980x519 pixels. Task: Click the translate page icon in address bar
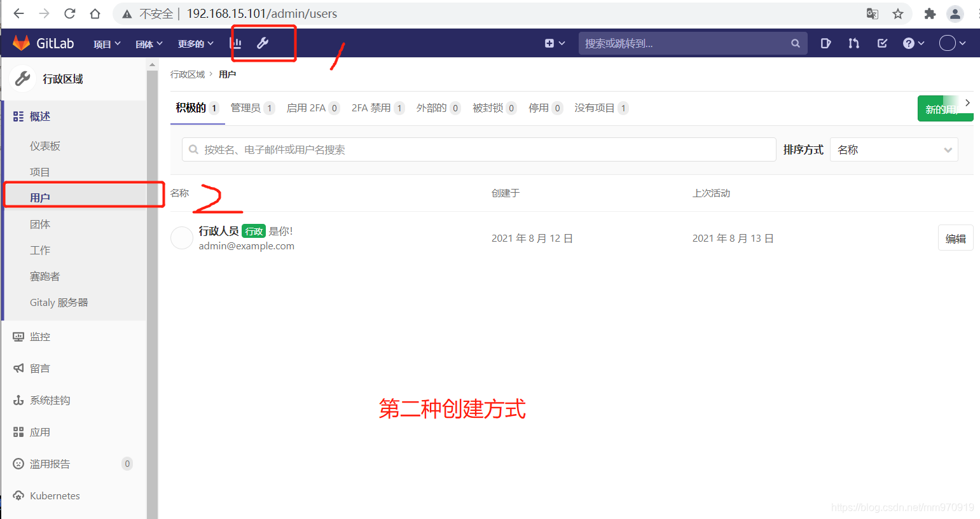click(x=873, y=13)
